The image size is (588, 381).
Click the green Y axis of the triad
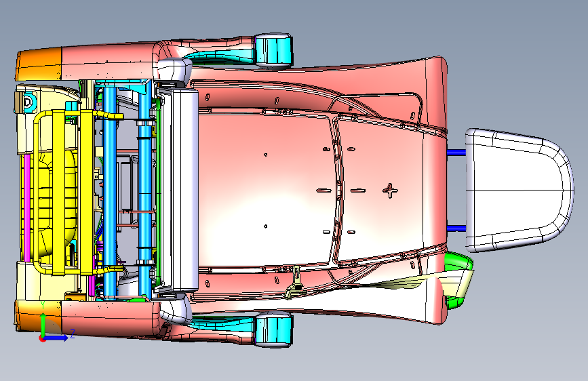43,325
